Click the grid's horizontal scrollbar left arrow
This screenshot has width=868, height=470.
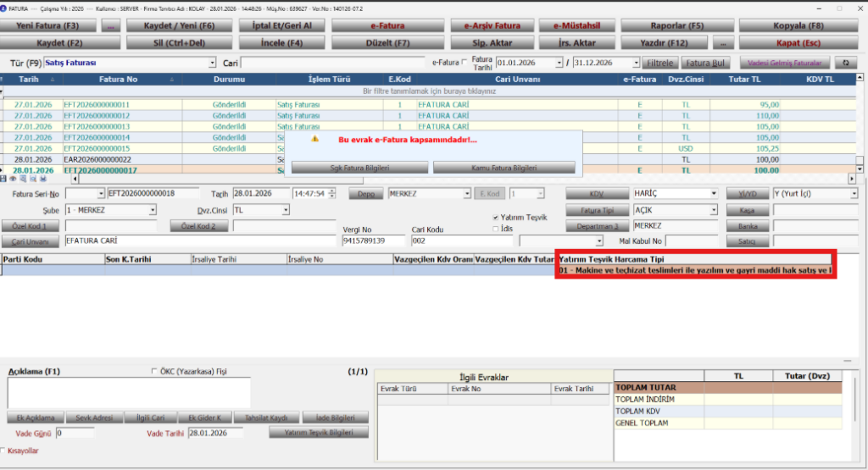[75, 180]
